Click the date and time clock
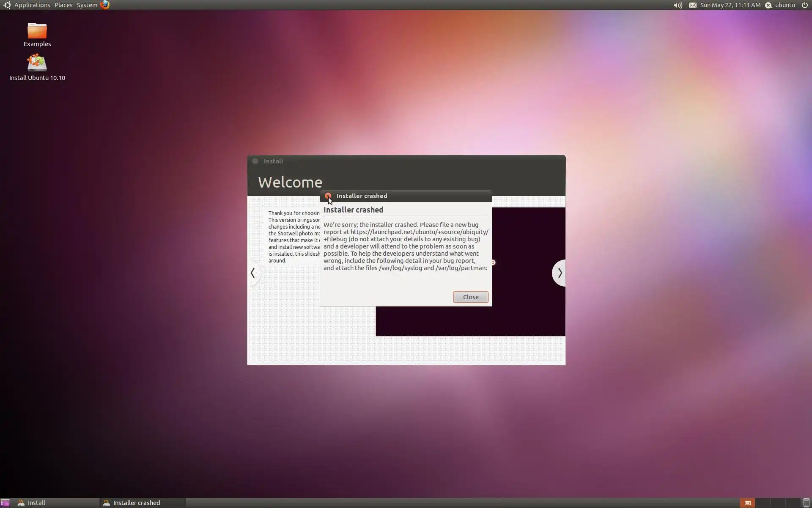Viewport: 812px width, 508px height. click(730, 5)
